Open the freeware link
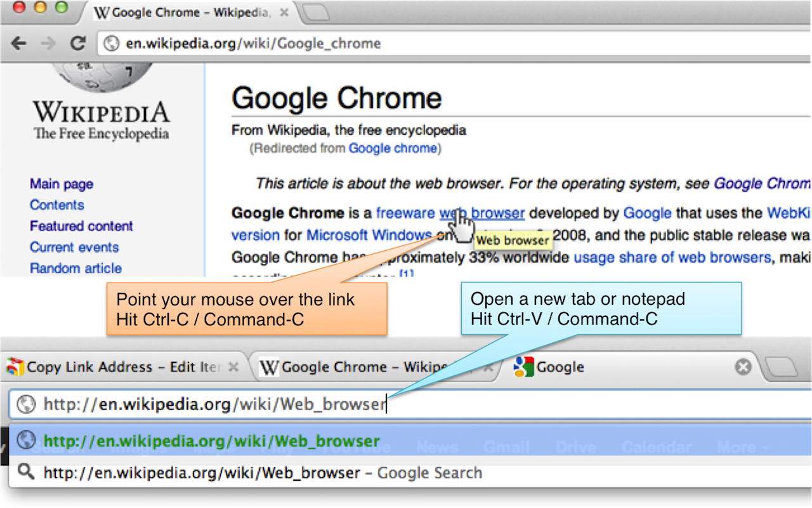The height and width of the screenshot is (508, 812). click(405, 213)
